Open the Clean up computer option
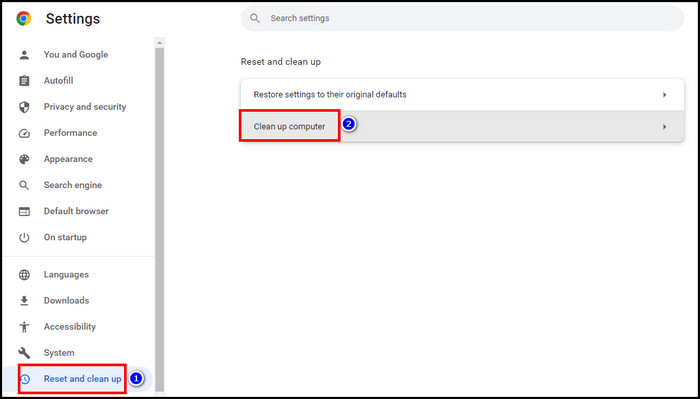The image size is (700, 399). point(462,126)
